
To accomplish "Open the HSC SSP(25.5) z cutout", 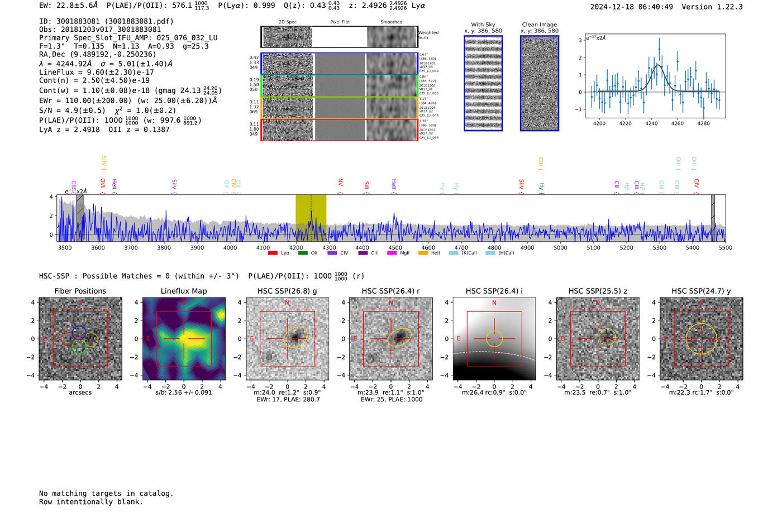I will pos(598,339).
